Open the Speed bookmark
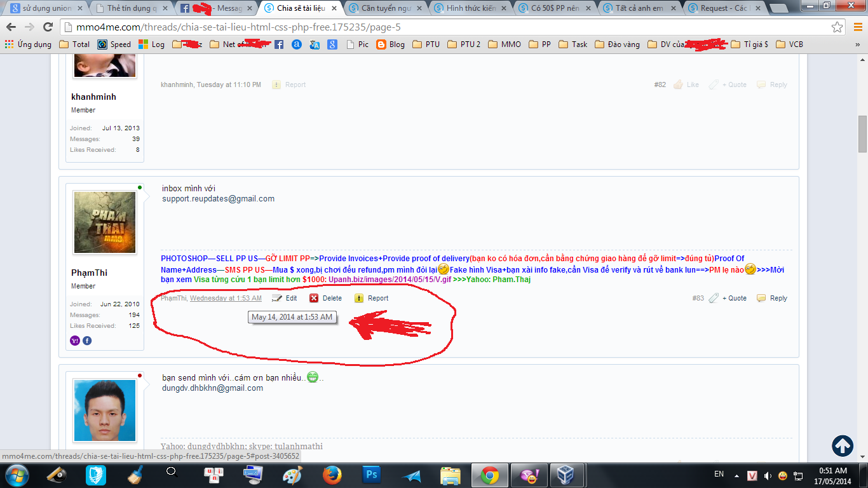 (114, 44)
